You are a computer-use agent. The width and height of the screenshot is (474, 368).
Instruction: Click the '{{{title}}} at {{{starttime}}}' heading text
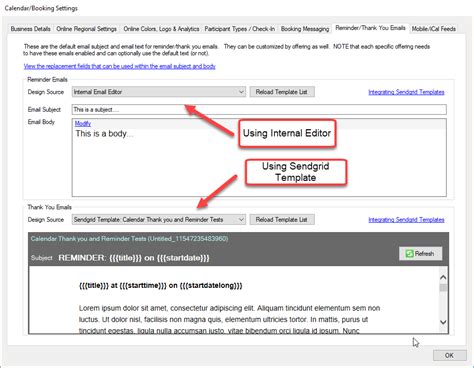pyautogui.click(x=161, y=286)
